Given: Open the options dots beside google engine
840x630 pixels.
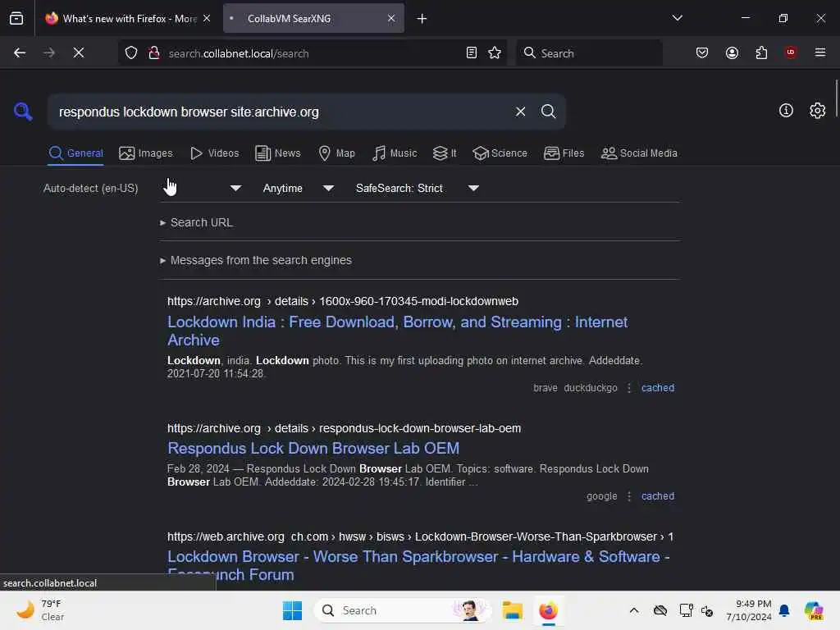Looking at the screenshot, I should coord(629,496).
